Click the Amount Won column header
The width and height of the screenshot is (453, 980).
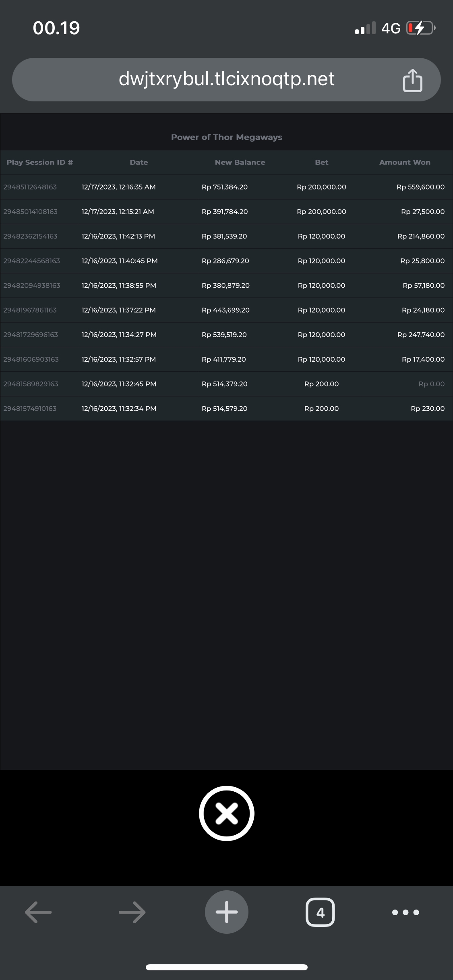pyautogui.click(x=405, y=163)
